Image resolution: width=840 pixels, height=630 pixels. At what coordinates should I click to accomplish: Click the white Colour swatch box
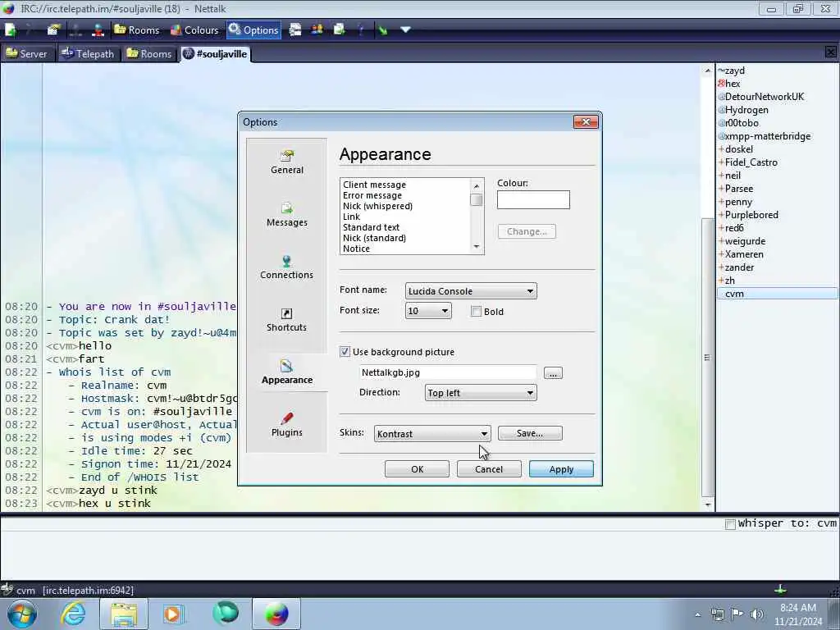click(533, 200)
